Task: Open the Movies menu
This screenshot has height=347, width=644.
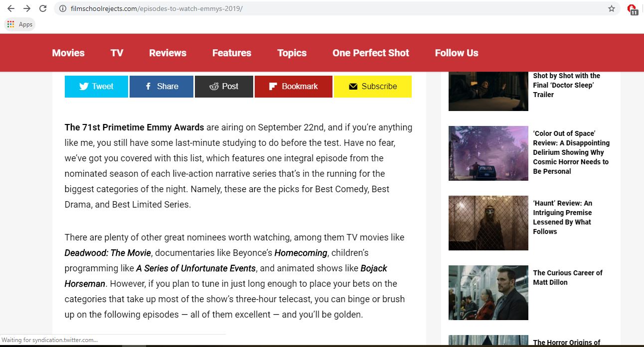Action: (x=68, y=53)
